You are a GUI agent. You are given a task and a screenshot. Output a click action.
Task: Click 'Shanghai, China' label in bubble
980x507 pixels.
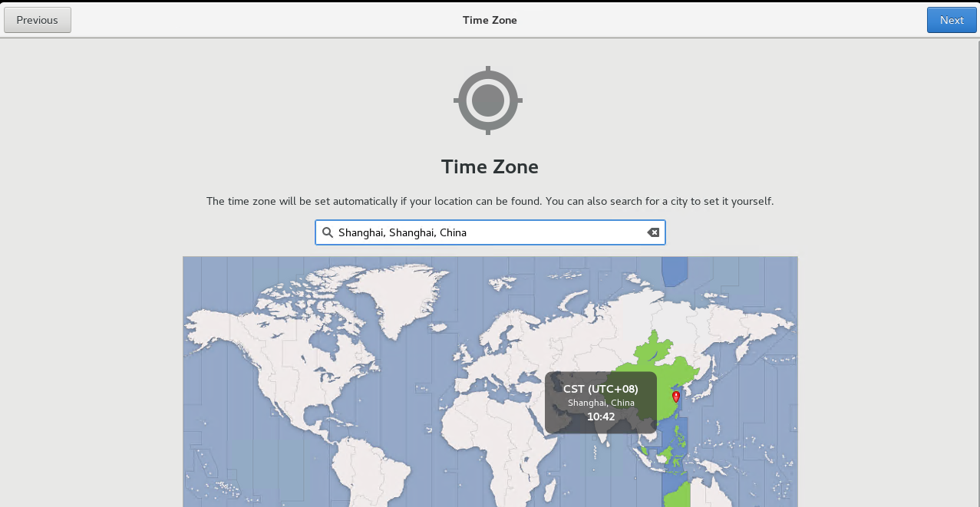coord(601,403)
